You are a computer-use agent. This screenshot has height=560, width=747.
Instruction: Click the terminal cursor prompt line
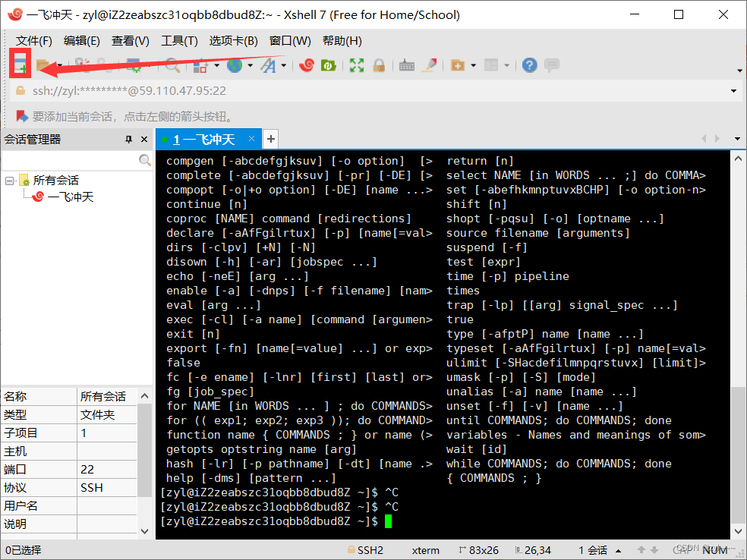(x=276, y=521)
